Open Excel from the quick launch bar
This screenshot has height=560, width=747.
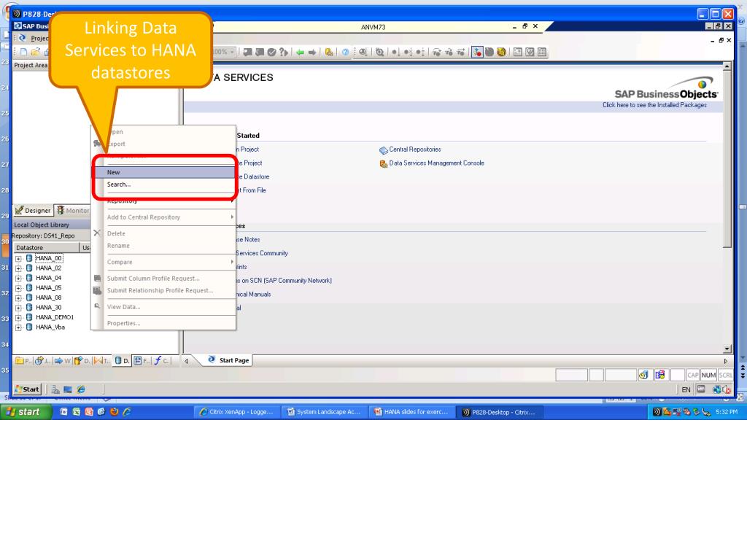click(x=76, y=412)
